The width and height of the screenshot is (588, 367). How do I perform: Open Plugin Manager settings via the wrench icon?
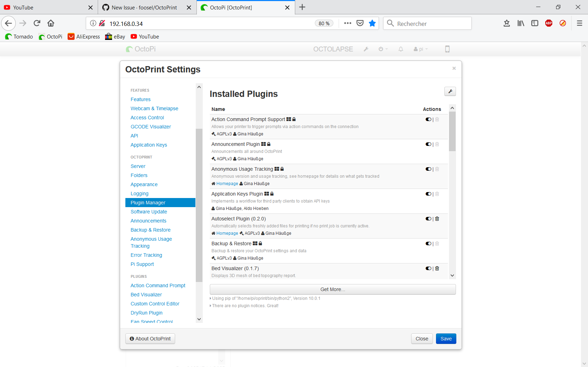coord(450,91)
